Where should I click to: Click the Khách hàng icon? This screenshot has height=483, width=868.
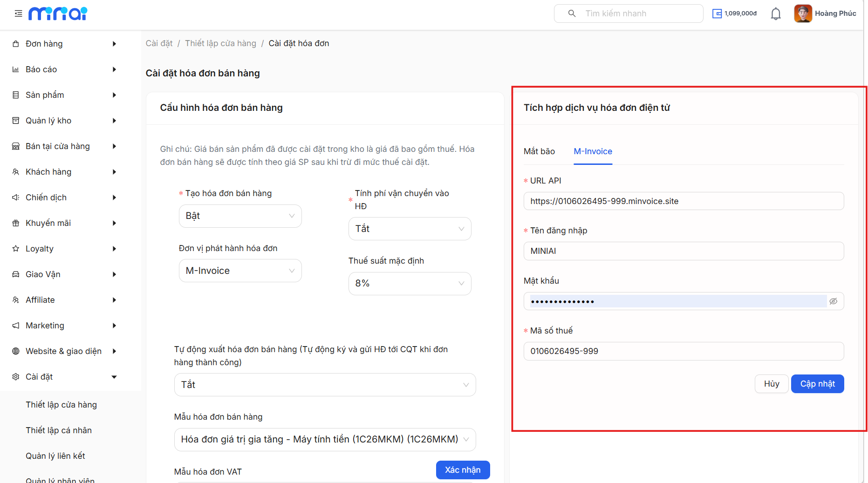pyautogui.click(x=16, y=172)
